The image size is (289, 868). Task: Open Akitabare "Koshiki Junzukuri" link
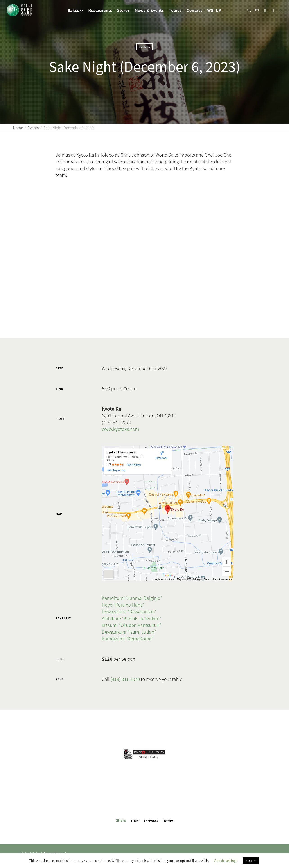click(131, 618)
